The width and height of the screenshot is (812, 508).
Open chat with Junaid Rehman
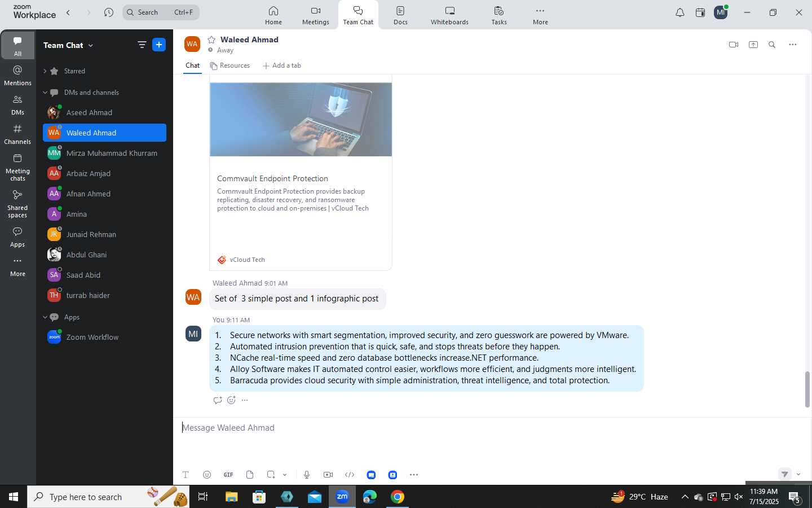click(104, 234)
